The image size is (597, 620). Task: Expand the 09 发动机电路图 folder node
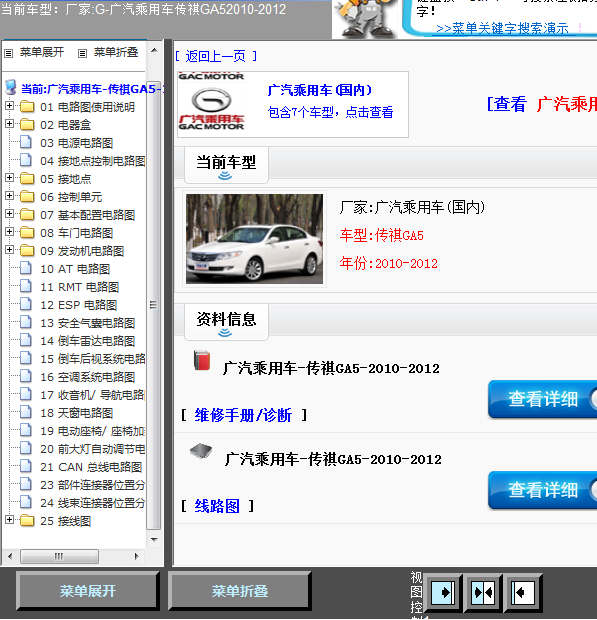pos(9,250)
